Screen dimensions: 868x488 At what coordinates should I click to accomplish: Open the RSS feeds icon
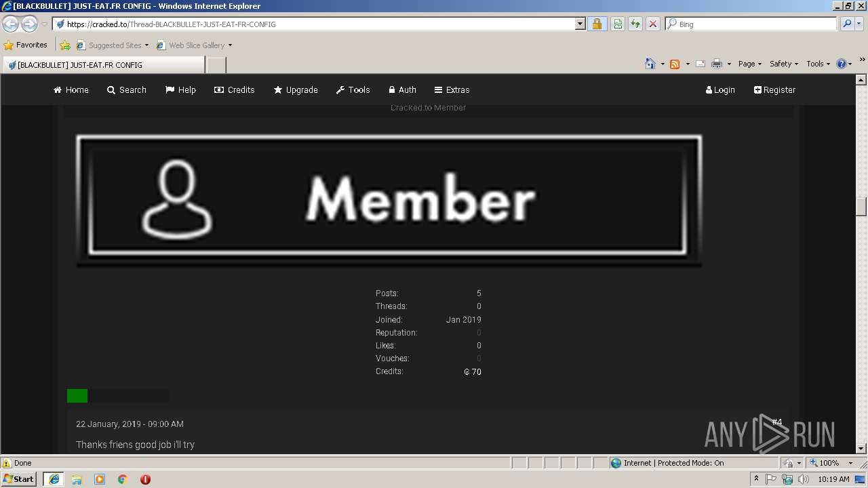click(675, 64)
